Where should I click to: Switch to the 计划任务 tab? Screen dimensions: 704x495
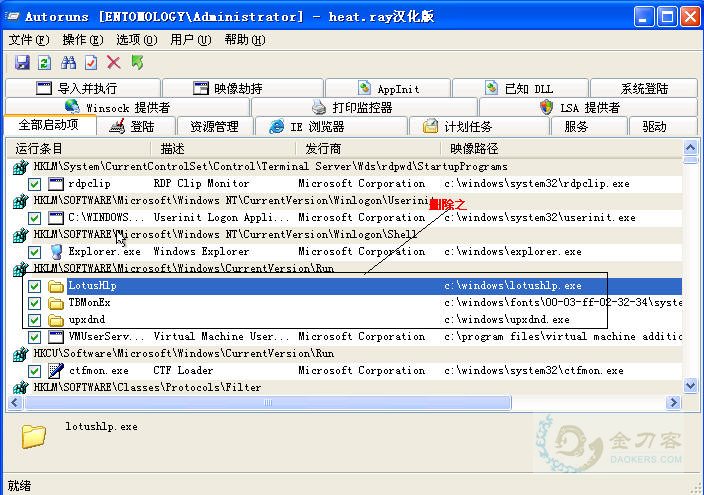(x=479, y=127)
